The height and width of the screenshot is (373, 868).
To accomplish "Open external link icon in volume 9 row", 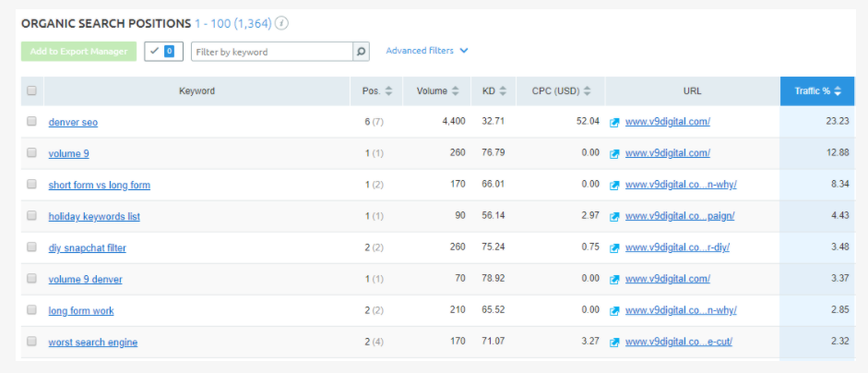I will point(615,153).
